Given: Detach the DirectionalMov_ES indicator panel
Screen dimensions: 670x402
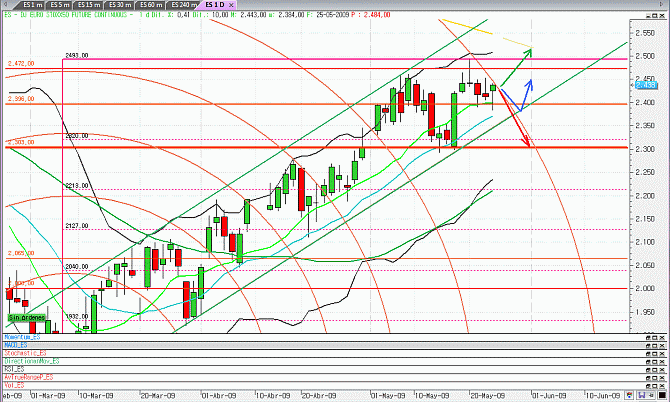Looking at the screenshot, I should (648, 362).
